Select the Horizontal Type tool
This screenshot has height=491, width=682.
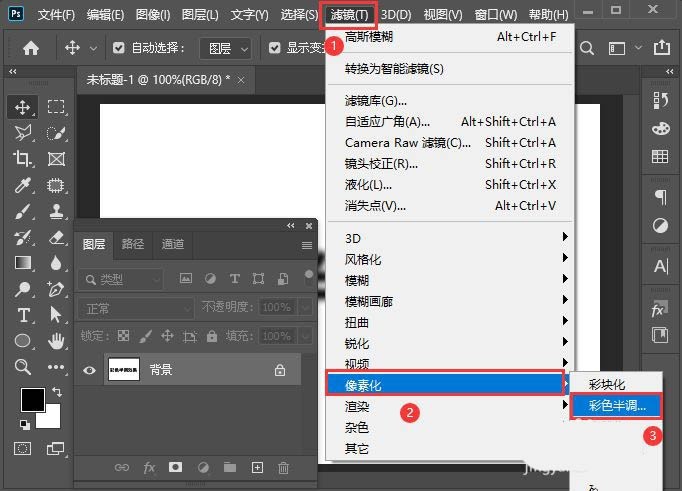click(23, 315)
